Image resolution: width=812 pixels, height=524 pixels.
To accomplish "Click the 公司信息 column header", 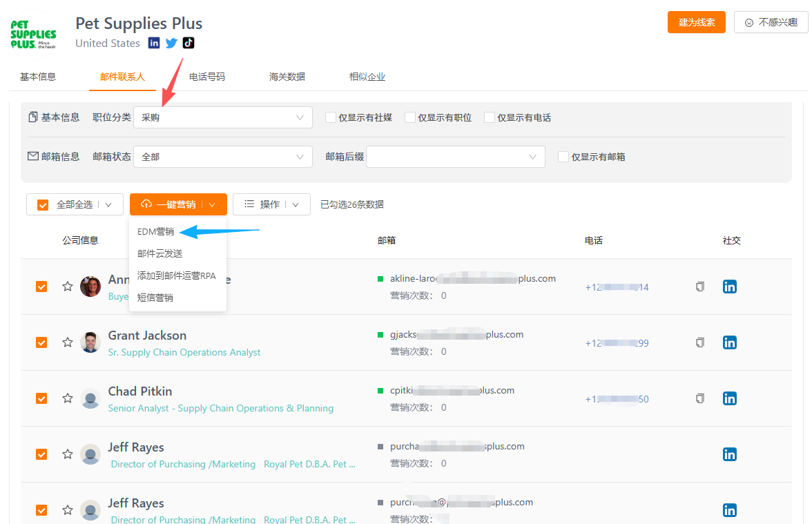I will 80,240.
